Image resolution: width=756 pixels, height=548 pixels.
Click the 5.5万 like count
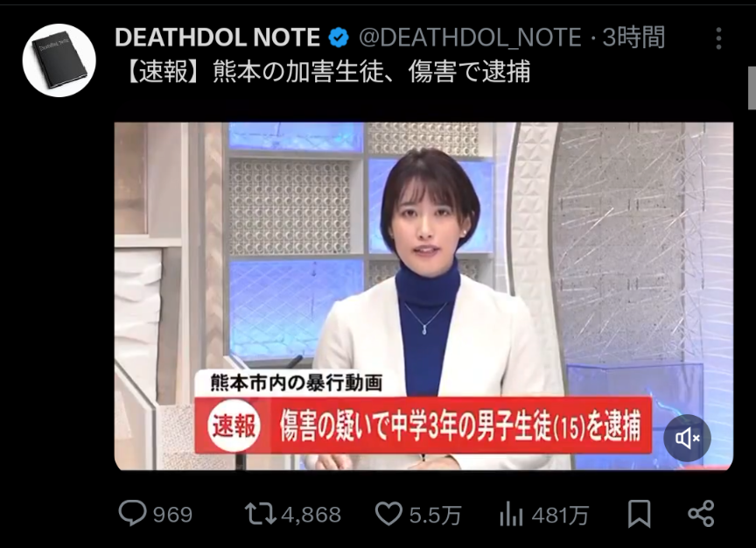click(436, 515)
